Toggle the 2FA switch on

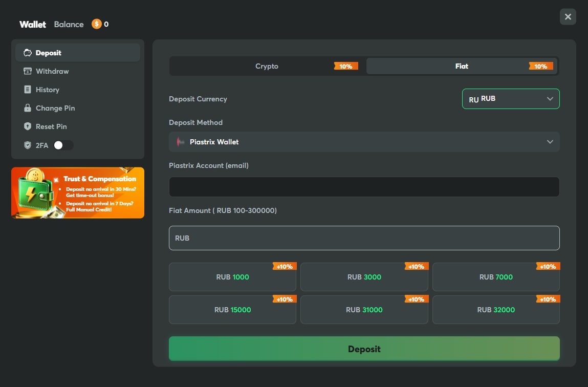(63, 145)
